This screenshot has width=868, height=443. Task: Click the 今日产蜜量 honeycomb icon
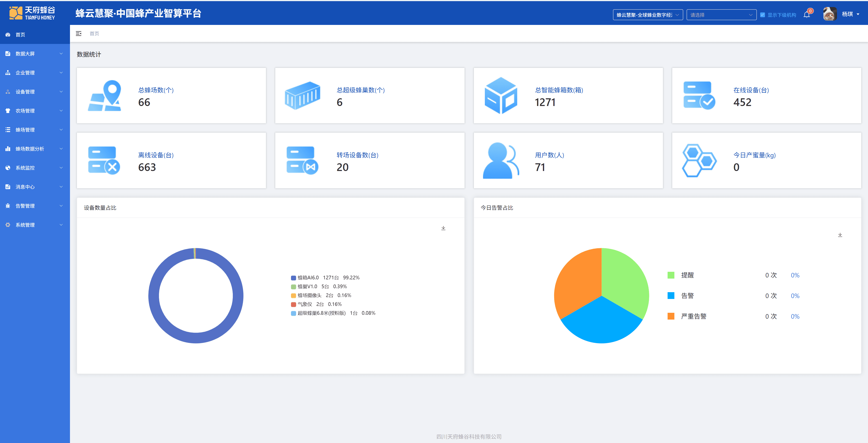click(699, 160)
